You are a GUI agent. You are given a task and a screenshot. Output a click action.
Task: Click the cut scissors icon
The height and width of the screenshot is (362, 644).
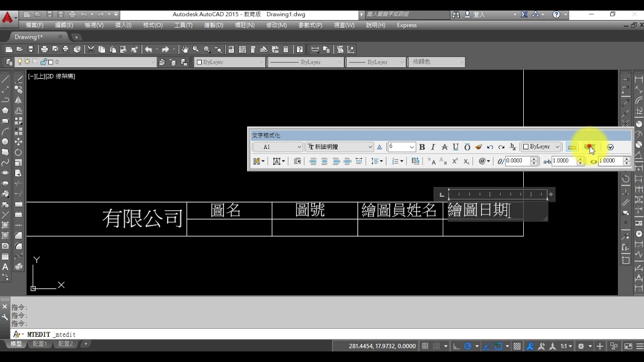pos(91,49)
